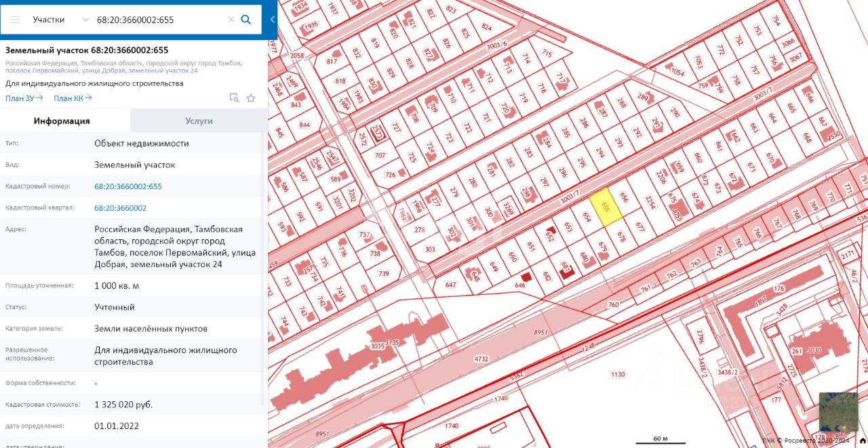Open the hamburger menu in the search bar
This screenshot has height=448, width=868.
15,20
